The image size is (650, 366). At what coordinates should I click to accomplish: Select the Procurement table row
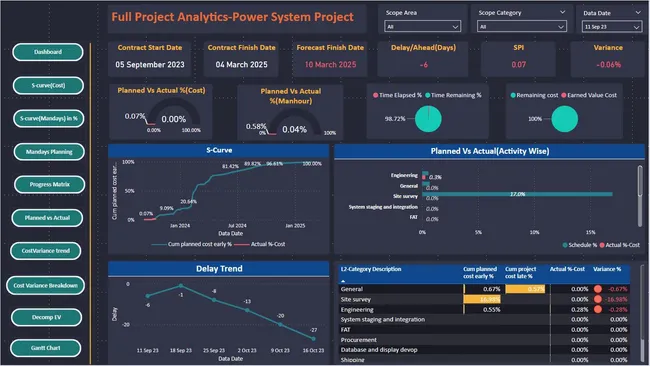484,339
